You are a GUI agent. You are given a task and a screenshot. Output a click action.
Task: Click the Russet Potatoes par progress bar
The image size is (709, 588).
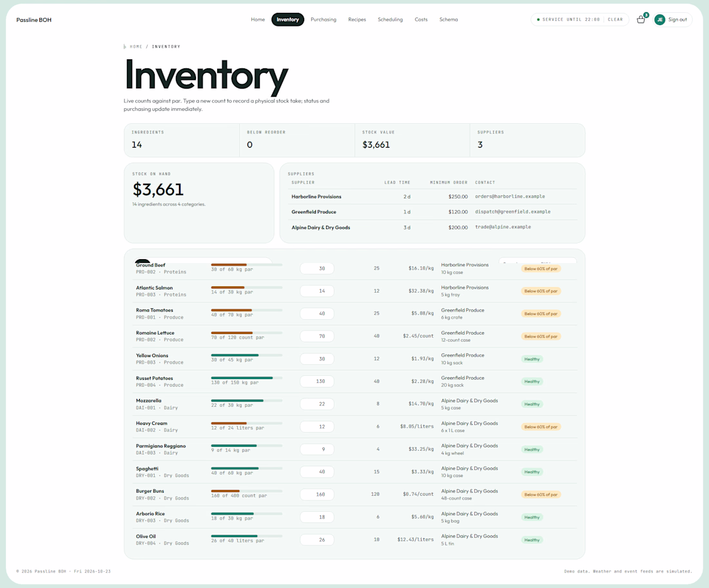246,378
